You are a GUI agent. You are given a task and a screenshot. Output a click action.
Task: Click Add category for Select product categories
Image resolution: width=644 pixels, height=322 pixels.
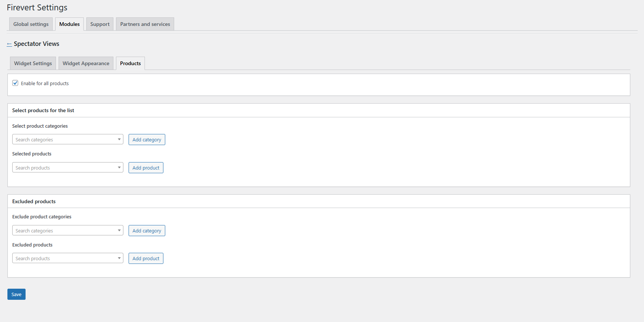pos(147,140)
